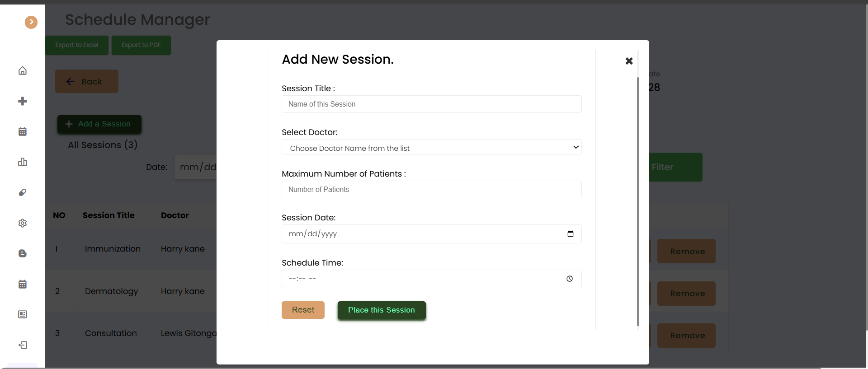This screenshot has width=868, height=369.
Task: Expand sidebar with orange chevron button
Action: [x=31, y=22]
